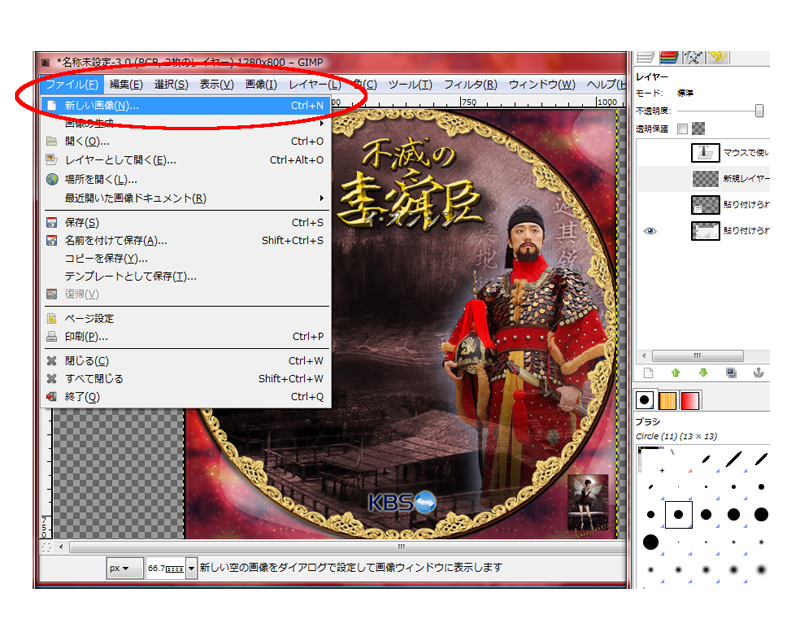Toggle the 透明保護 lock alpha checkbox

point(682,129)
